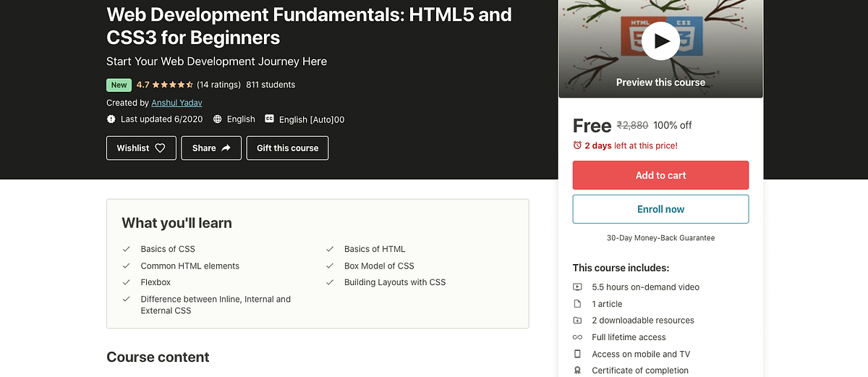868x377 pixels.
Task: Click the infinity lifetime access icon
Action: pyautogui.click(x=577, y=337)
